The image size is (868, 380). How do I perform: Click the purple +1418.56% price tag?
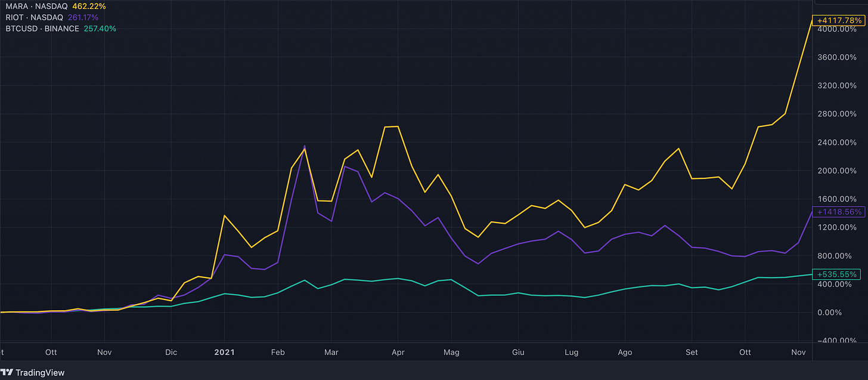coord(839,212)
